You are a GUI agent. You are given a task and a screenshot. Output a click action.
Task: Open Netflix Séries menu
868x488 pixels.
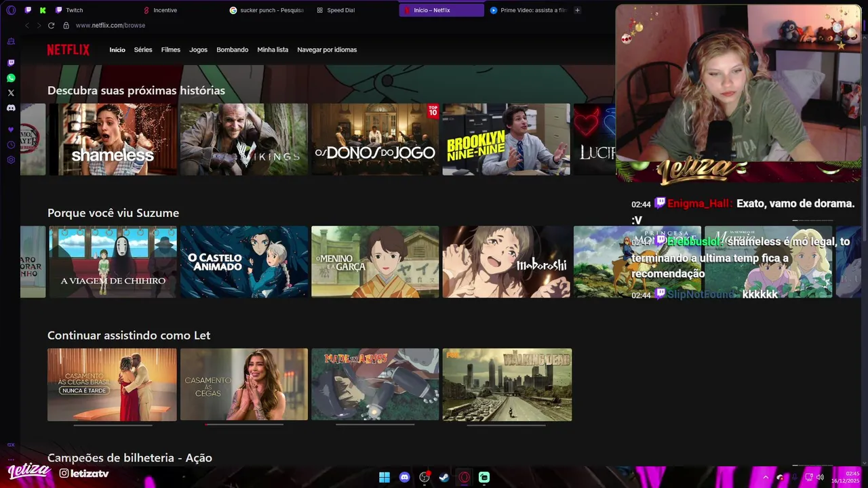143,49
